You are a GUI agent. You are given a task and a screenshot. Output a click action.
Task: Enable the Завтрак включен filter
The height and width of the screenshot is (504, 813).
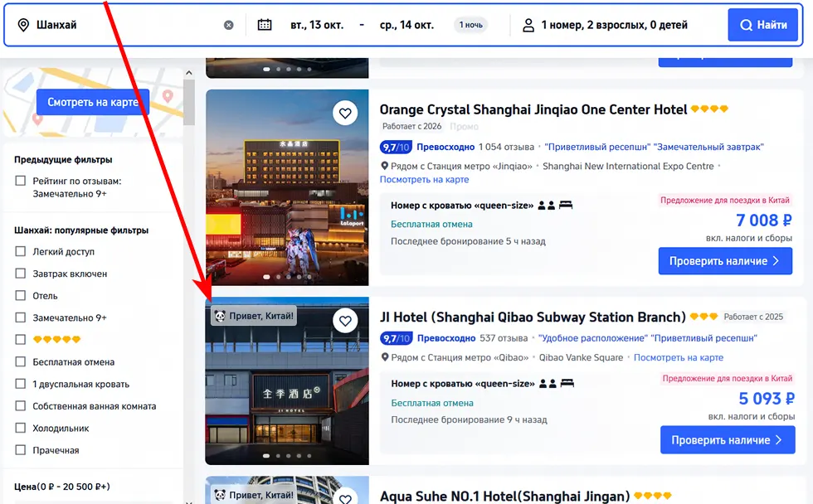click(x=20, y=273)
